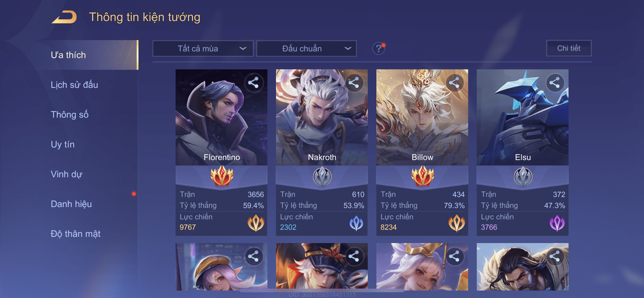Select the Danh hiệu tab
The image size is (644, 298).
tap(71, 204)
